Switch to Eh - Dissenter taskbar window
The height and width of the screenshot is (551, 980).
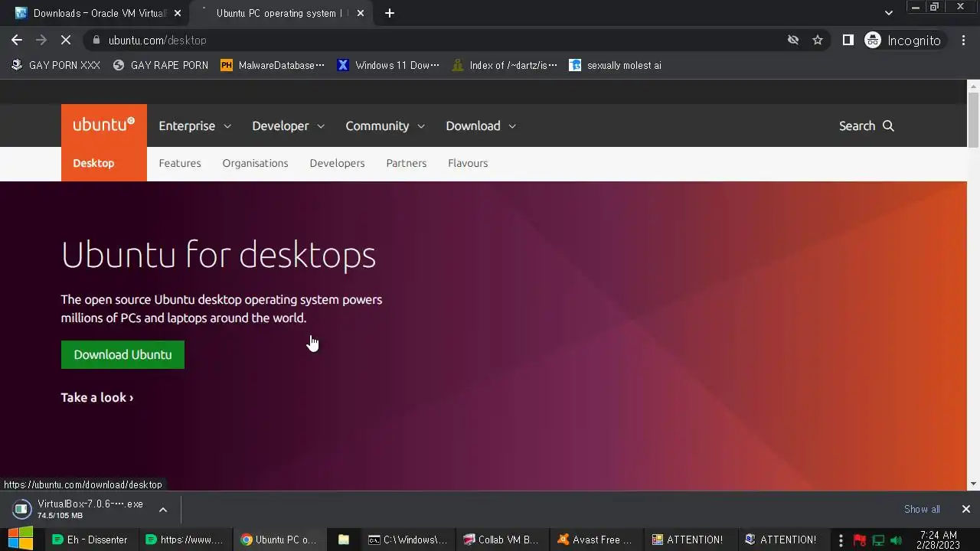[90, 540]
